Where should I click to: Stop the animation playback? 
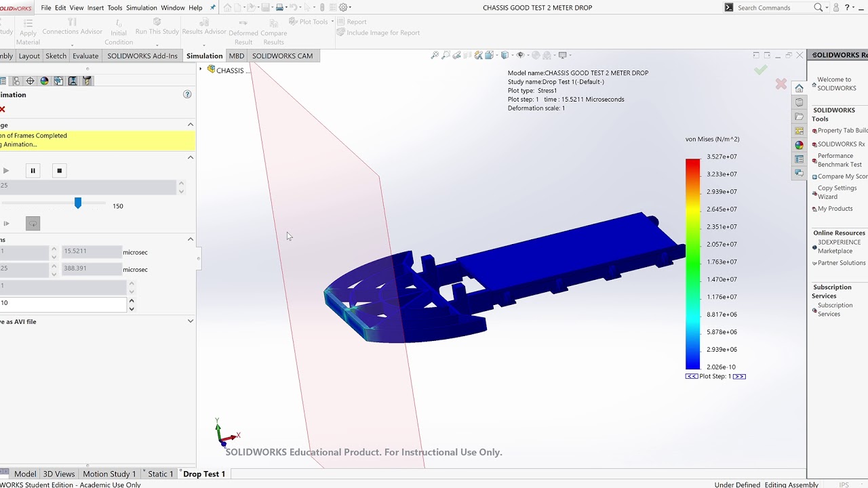pos(59,171)
